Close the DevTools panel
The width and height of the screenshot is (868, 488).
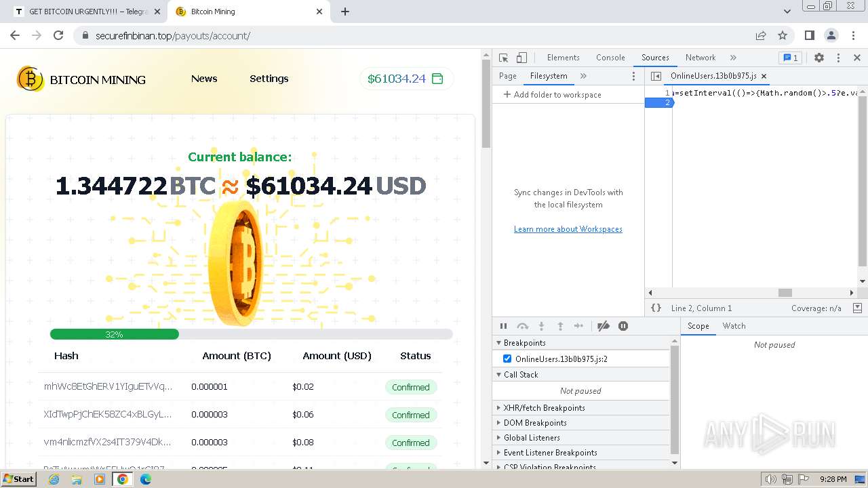pos(857,58)
